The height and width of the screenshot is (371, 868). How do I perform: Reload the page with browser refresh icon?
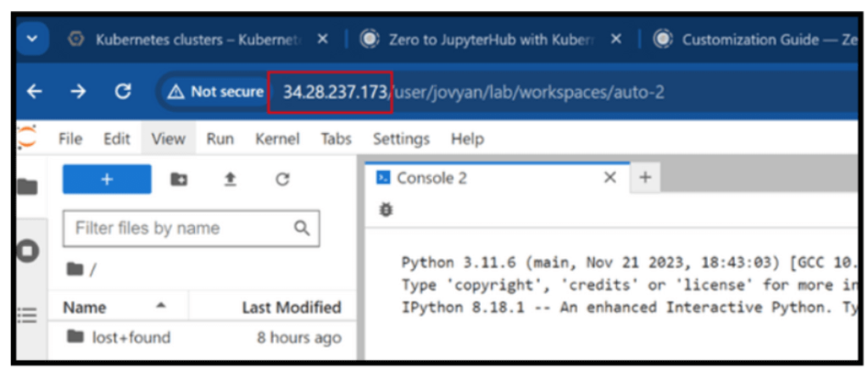pyautogui.click(x=122, y=91)
